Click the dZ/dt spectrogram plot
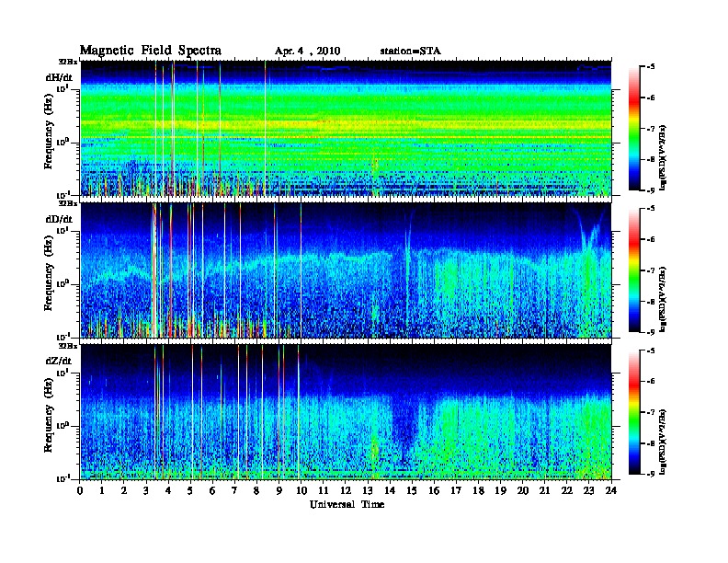728x563 pixels. pyautogui.click(x=346, y=411)
